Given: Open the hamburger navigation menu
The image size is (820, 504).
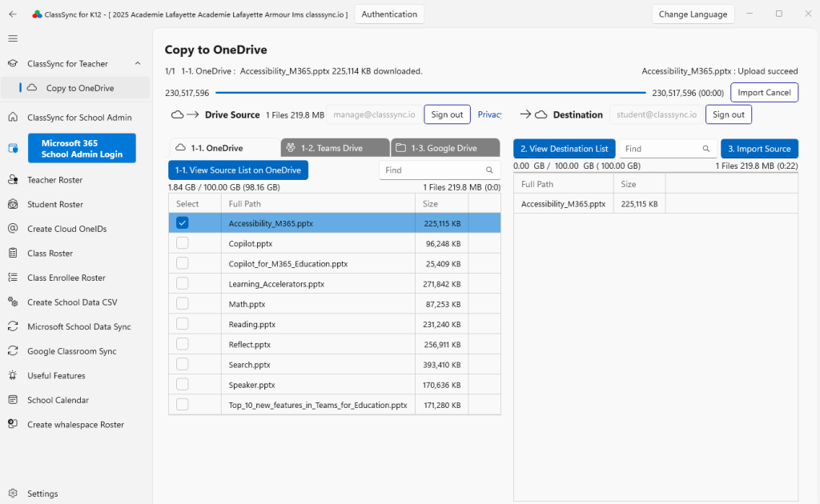Looking at the screenshot, I should coord(13,38).
